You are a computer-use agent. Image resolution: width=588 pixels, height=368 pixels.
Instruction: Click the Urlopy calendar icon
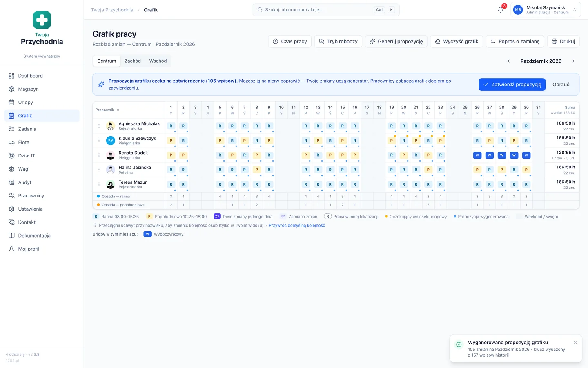(11, 103)
